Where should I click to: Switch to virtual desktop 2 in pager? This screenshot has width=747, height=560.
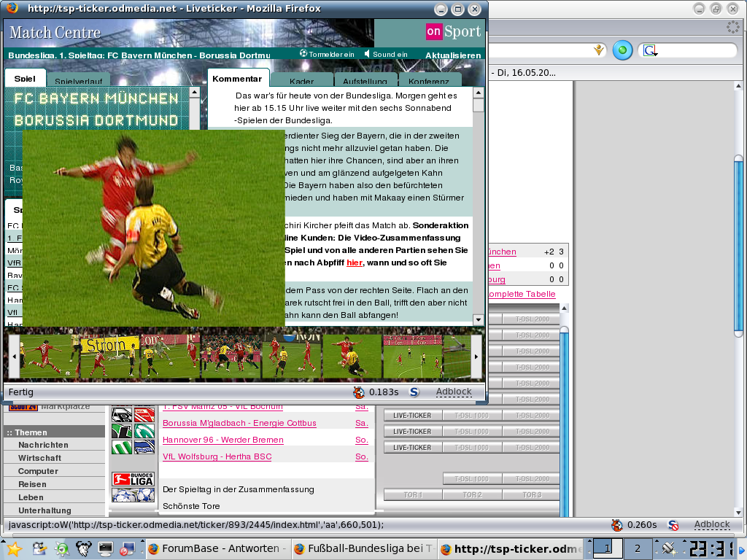pos(638,548)
